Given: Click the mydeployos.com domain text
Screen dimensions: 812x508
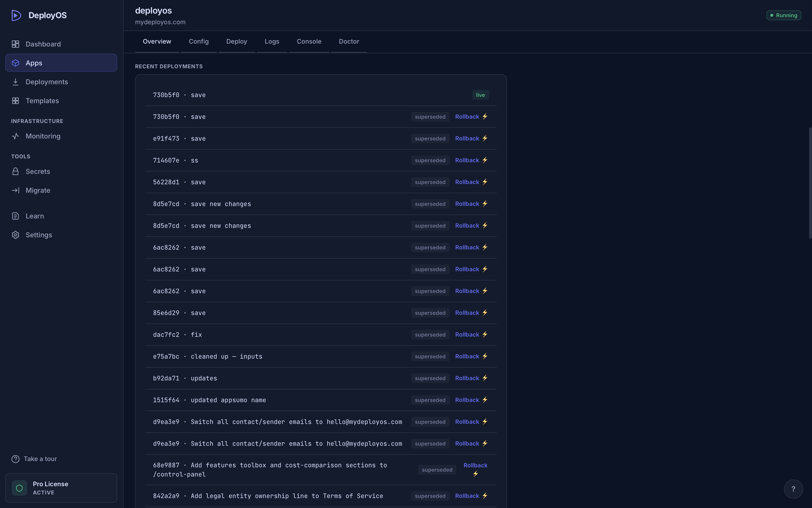Looking at the screenshot, I should point(160,22).
